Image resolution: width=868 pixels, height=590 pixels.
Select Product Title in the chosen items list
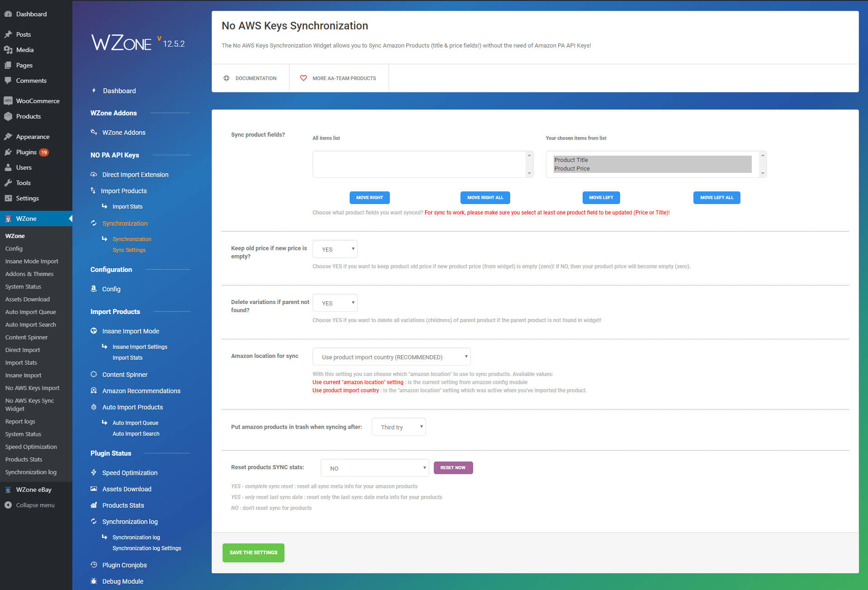(652, 160)
